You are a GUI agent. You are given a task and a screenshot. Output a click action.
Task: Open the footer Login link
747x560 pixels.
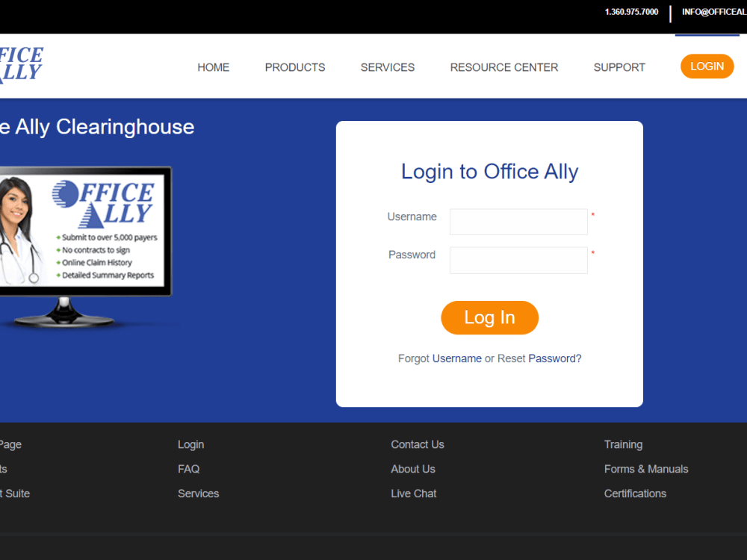coord(191,444)
